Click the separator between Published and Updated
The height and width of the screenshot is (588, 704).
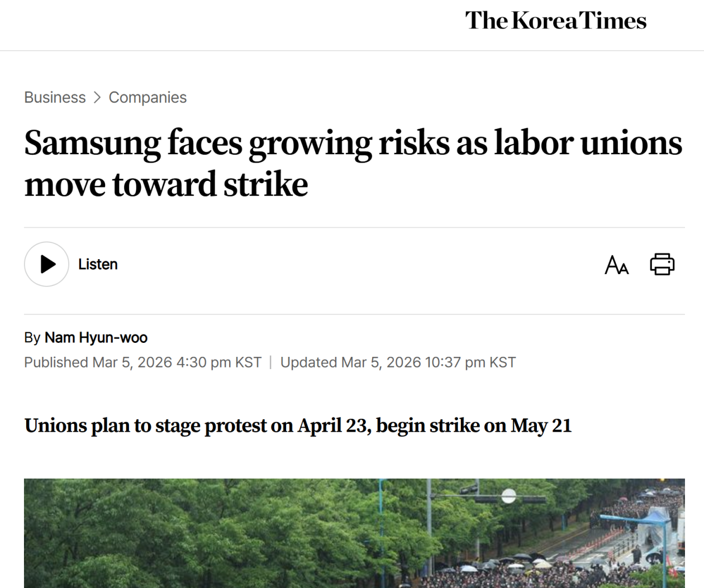coord(270,362)
